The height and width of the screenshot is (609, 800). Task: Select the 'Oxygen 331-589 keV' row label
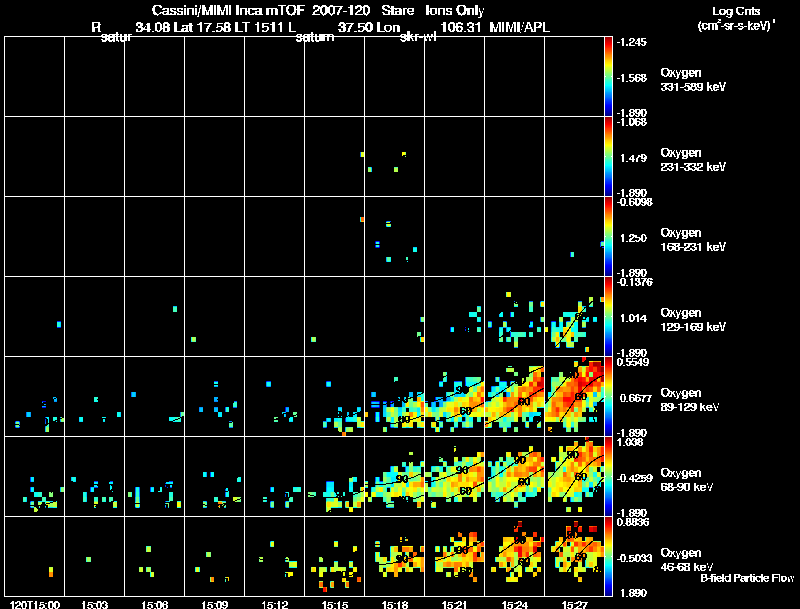pyautogui.click(x=693, y=80)
